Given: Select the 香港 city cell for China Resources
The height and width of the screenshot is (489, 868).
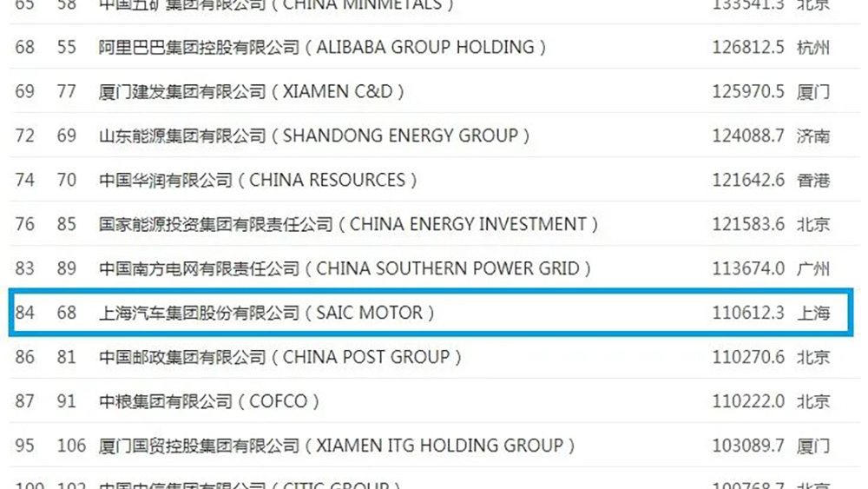Looking at the screenshot, I should click(x=813, y=180).
